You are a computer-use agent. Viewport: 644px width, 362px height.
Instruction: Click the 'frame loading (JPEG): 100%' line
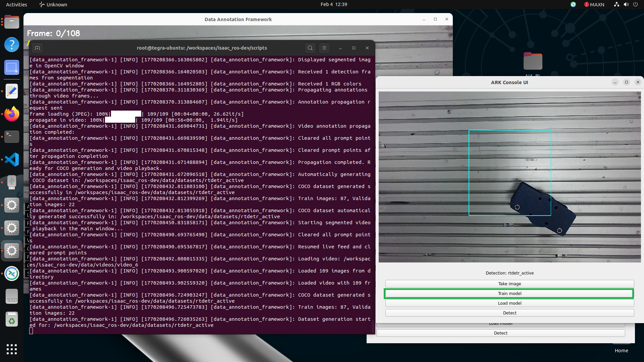(137, 114)
